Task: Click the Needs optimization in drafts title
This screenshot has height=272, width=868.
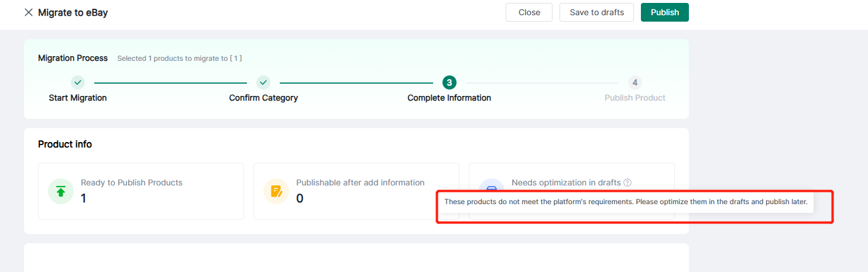Action: coord(565,183)
